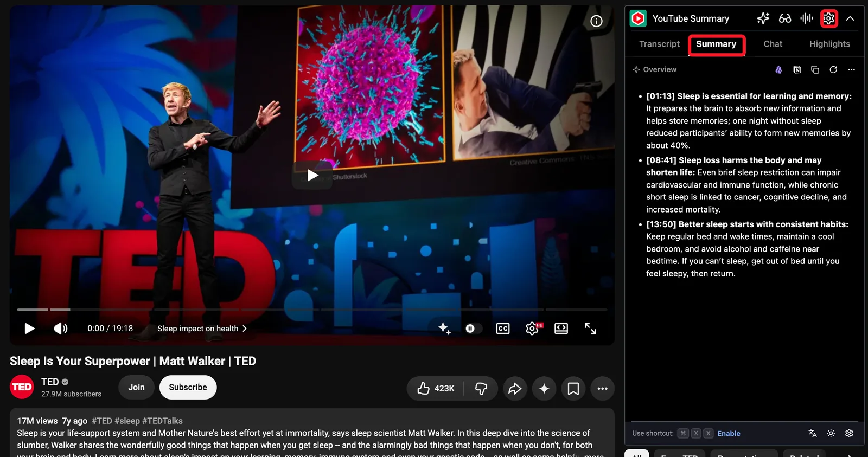
Task: Regenerate the summary with the refresh icon
Action: 833,69
